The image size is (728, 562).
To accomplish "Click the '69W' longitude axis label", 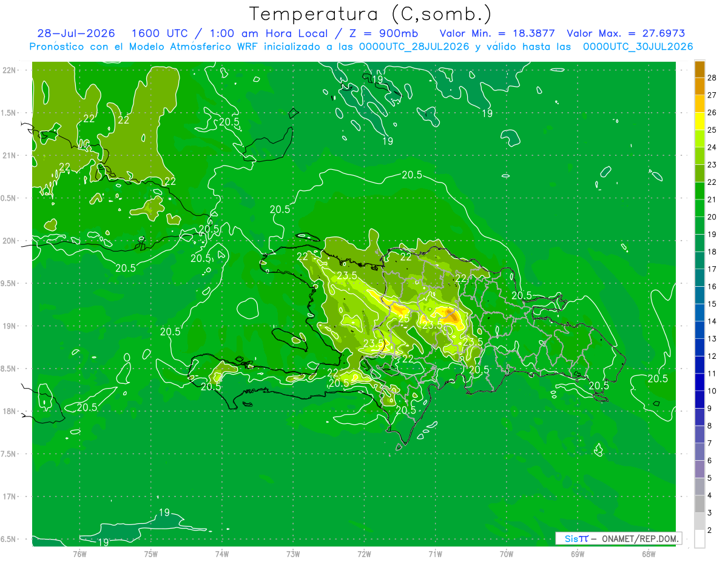I will click(578, 554).
